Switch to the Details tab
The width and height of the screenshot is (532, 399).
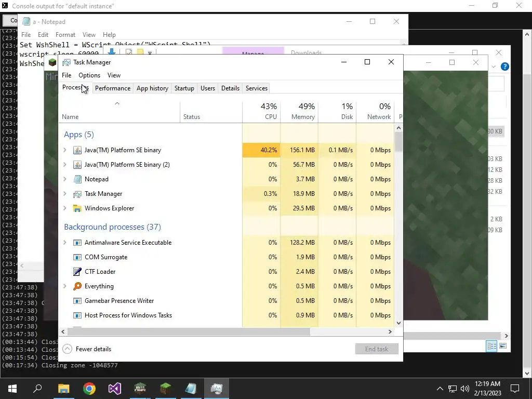coord(230,88)
